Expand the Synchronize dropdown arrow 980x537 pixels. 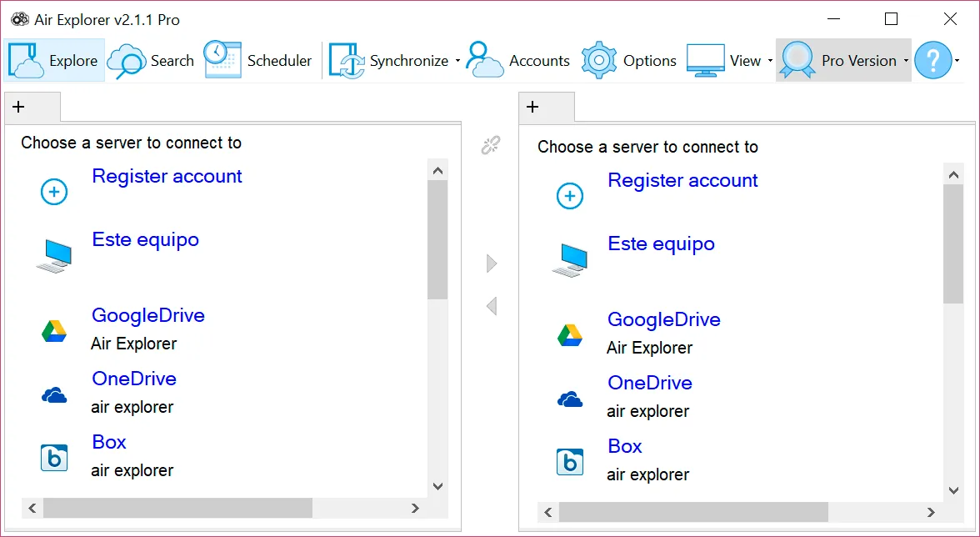click(x=457, y=61)
